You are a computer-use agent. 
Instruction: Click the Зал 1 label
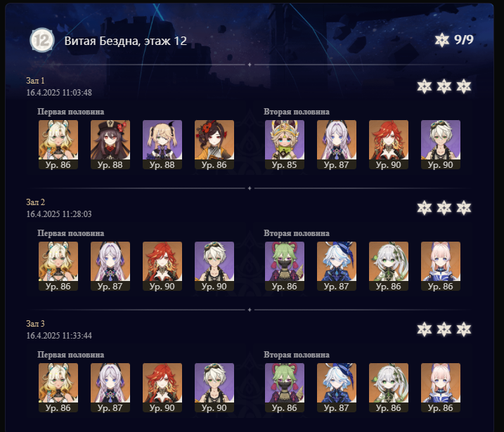click(x=35, y=81)
